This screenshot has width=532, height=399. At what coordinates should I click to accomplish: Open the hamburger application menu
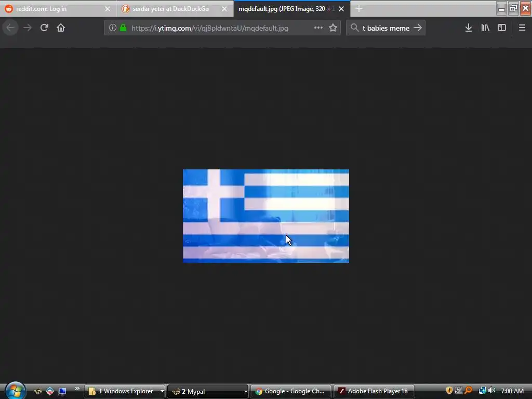pos(522,28)
